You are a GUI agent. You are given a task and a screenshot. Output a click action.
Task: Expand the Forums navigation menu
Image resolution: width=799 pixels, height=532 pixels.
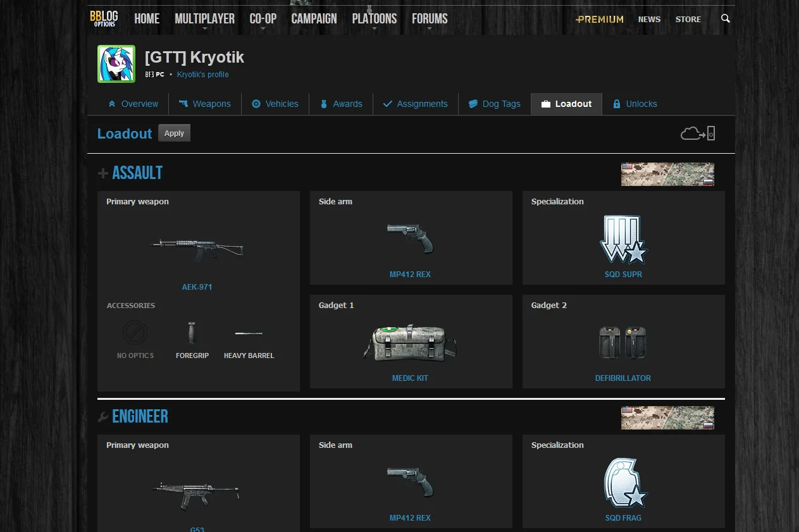[430, 19]
